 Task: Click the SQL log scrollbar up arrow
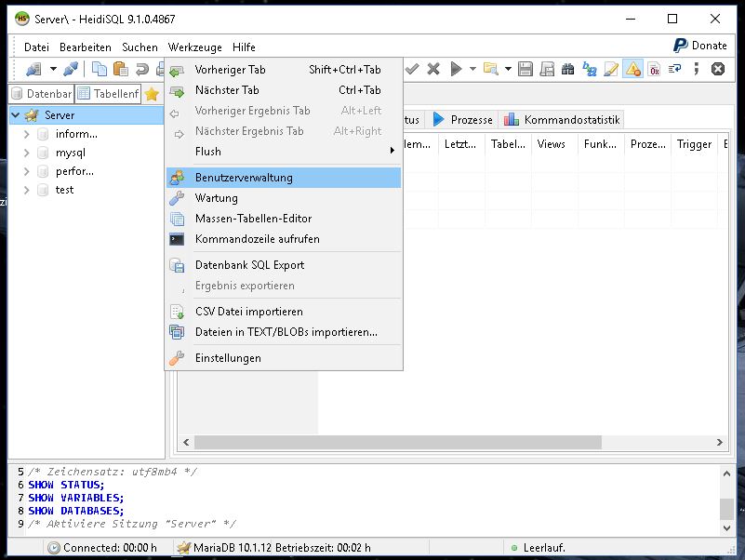click(x=726, y=473)
